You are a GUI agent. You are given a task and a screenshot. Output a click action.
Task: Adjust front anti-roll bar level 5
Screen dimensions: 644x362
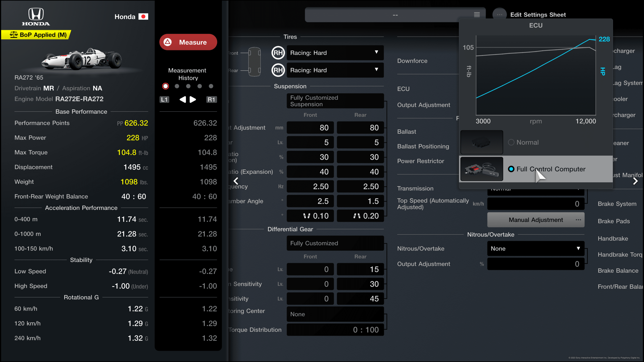point(310,142)
